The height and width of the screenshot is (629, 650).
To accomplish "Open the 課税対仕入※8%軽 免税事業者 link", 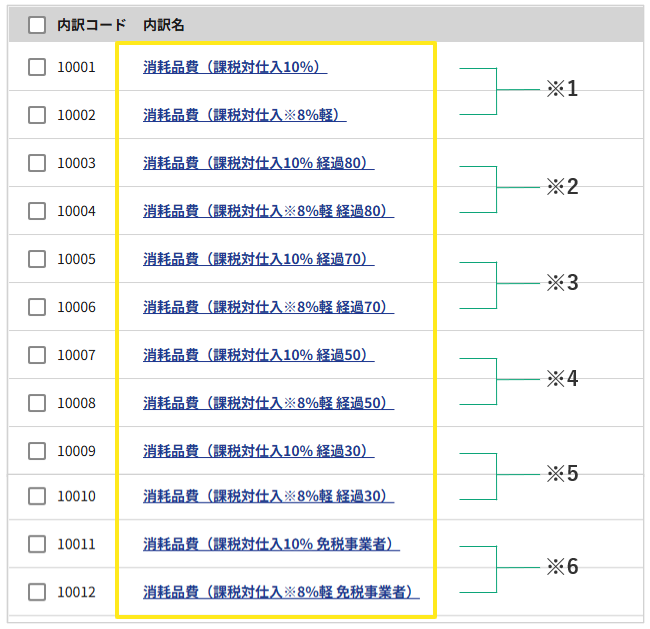I will (x=281, y=592).
